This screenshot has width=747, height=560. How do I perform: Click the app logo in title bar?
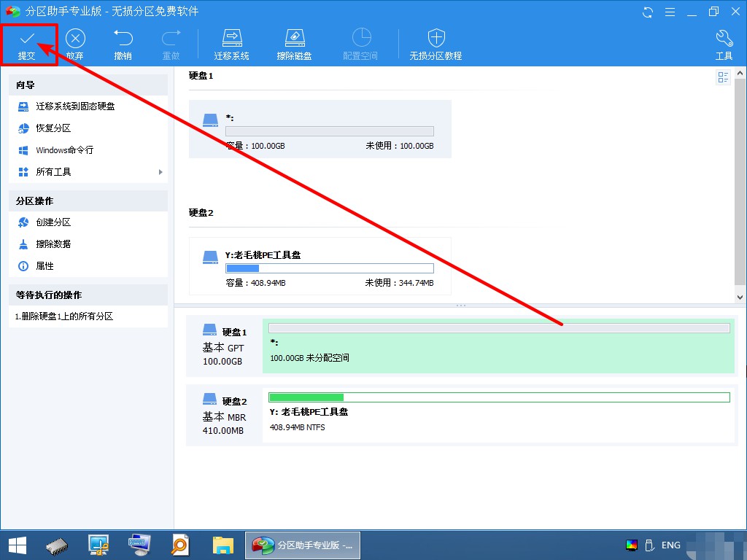click(x=13, y=11)
